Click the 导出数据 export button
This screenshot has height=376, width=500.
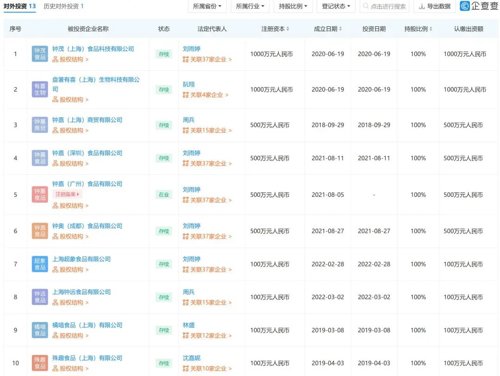434,6
